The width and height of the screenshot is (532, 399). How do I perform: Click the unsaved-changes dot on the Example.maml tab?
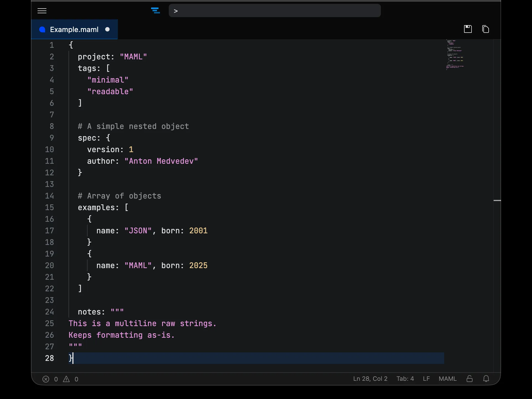pos(107,29)
